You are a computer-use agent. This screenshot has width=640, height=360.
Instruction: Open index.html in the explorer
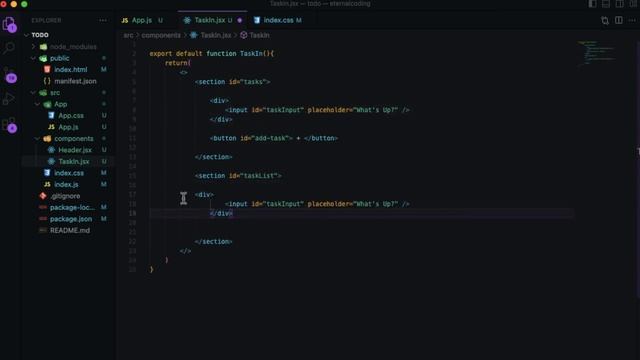pyautogui.click(x=71, y=69)
